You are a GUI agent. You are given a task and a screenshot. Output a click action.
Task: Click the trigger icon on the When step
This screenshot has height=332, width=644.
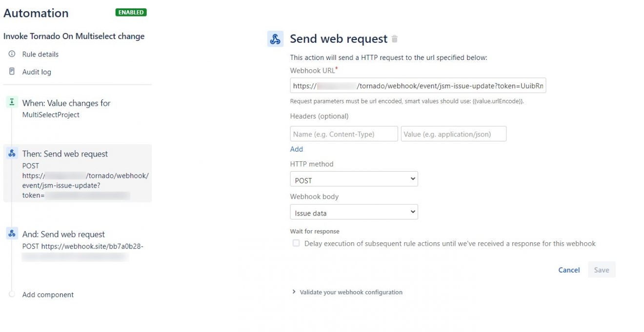(11, 102)
